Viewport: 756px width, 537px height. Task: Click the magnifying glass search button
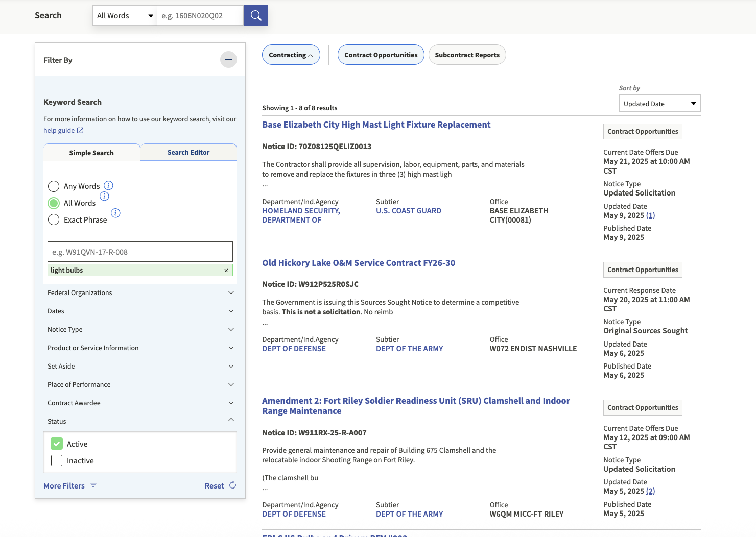tap(255, 15)
